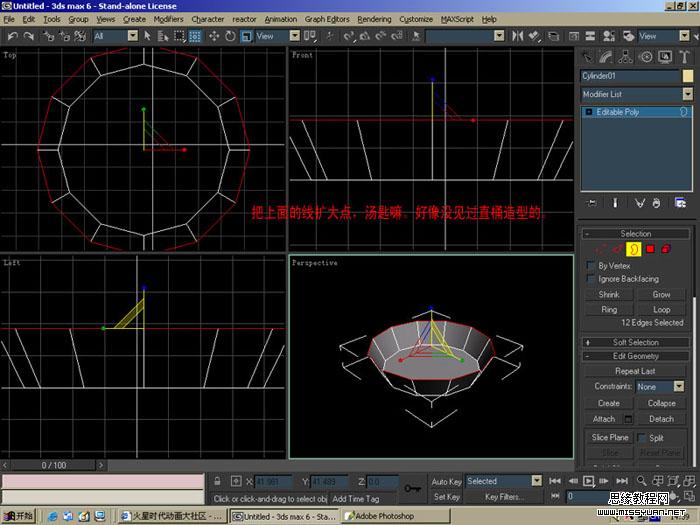Viewport: 700px width, 525px height.
Task: Select Vertex sub-object level icon
Action: [601, 249]
